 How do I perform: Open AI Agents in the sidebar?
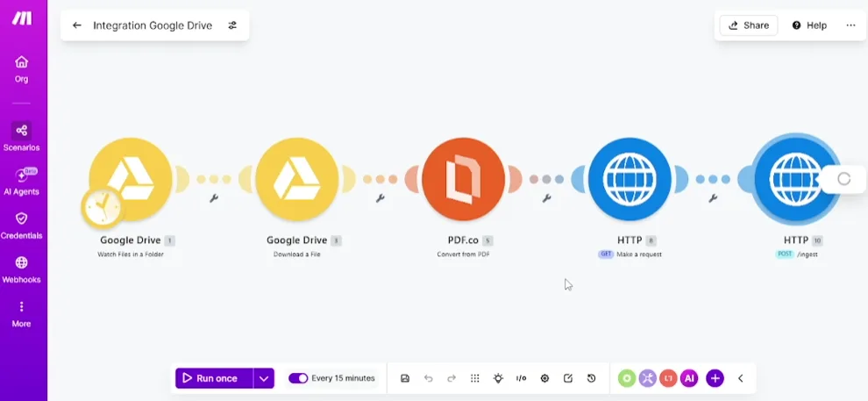tap(22, 182)
